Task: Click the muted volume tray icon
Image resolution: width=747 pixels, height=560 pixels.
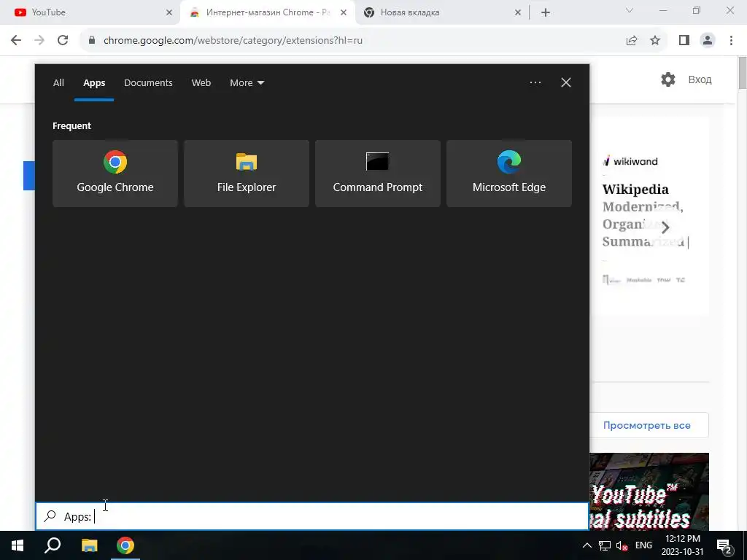Action: (x=622, y=545)
